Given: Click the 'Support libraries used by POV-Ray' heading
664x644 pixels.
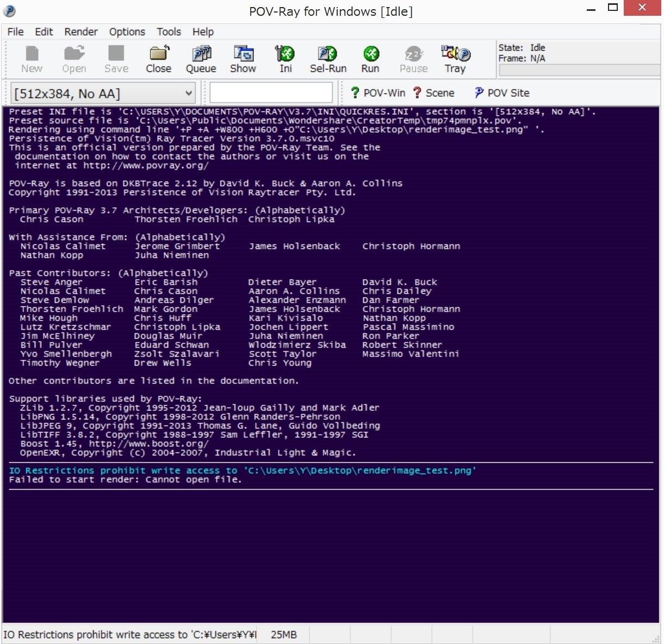Looking at the screenshot, I should point(106,399).
